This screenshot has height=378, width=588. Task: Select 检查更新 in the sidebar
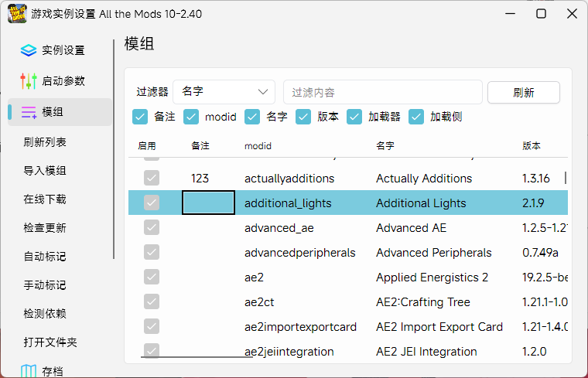(x=45, y=228)
